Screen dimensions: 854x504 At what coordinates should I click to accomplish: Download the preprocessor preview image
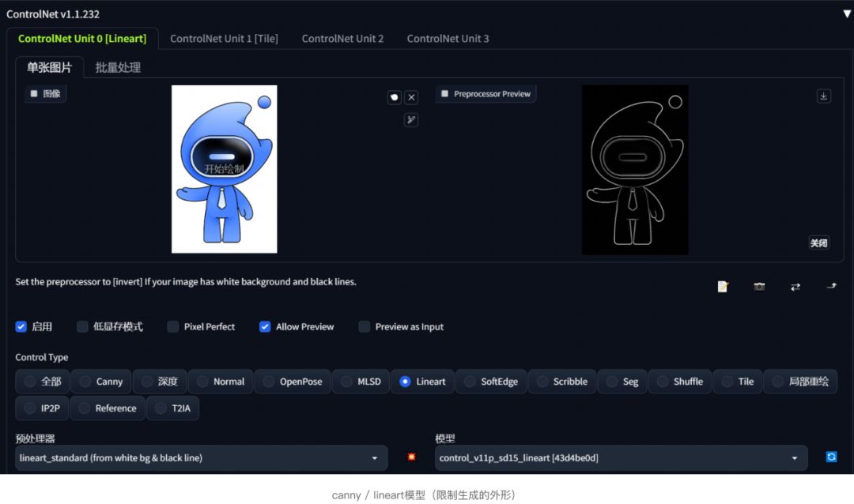[x=823, y=96]
